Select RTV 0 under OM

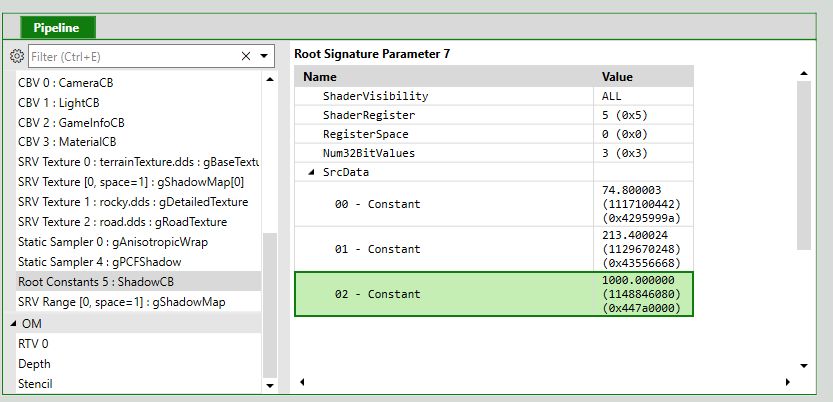(138, 344)
